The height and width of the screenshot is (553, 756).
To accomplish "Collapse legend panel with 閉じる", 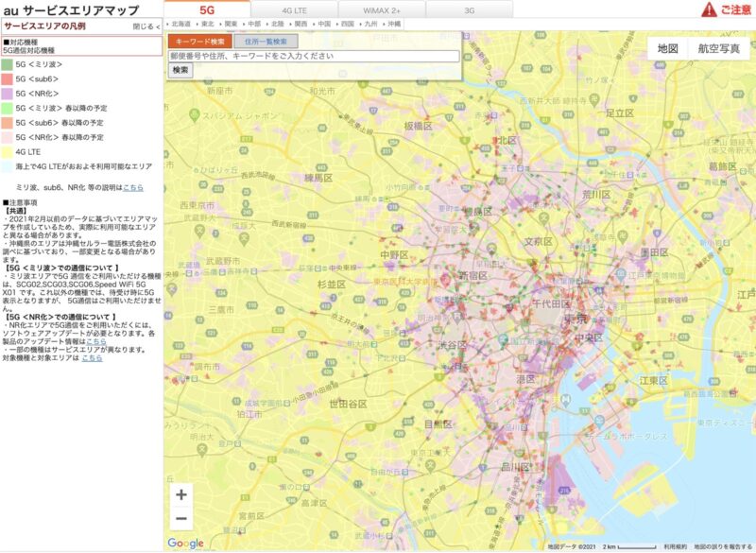I will (146, 27).
